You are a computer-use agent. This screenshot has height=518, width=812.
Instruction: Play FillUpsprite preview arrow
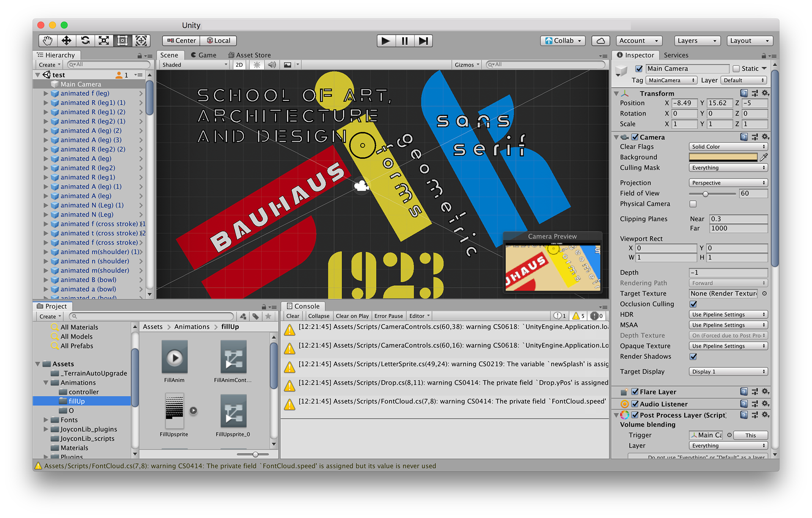click(x=193, y=411)
